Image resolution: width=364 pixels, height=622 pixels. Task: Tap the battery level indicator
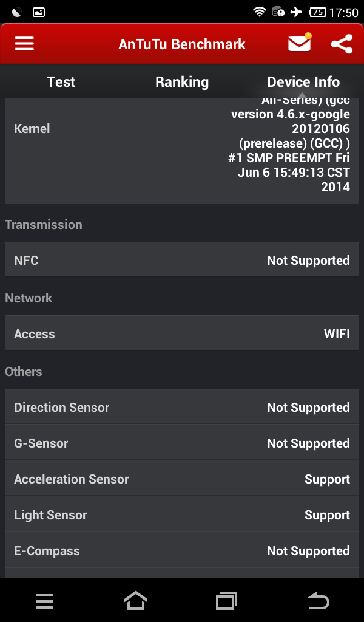tap(317, 12)
